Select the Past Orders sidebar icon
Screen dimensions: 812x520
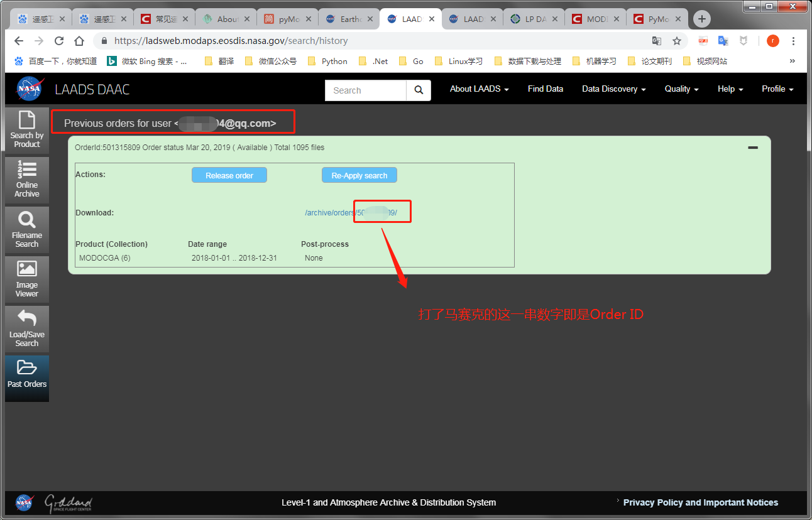pos(26,377)
